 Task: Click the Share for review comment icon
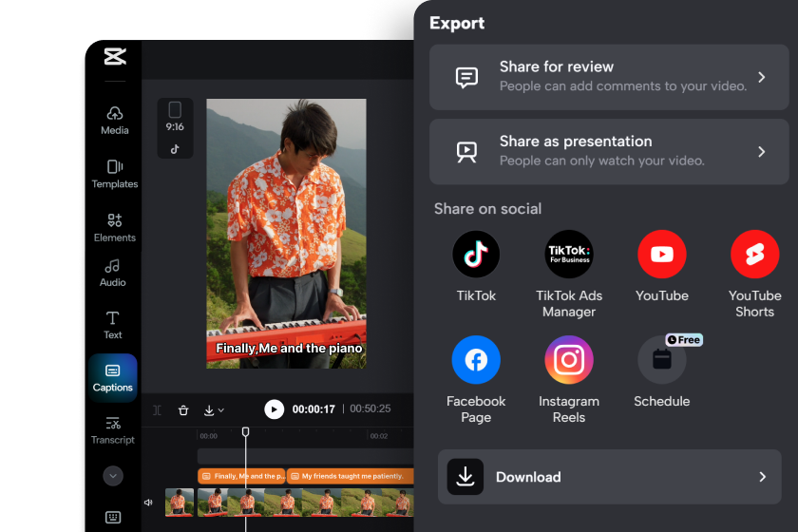pos(466,77)
